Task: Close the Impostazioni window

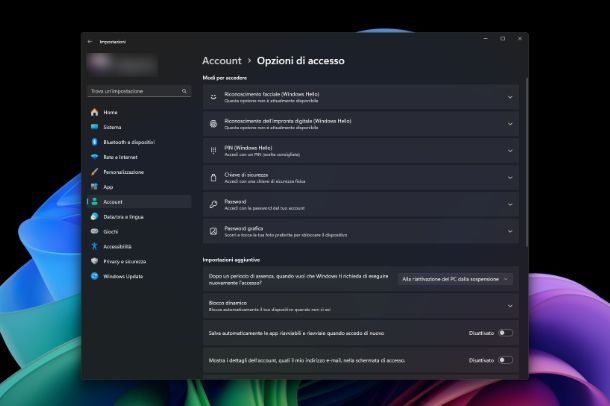Action: 520,38
